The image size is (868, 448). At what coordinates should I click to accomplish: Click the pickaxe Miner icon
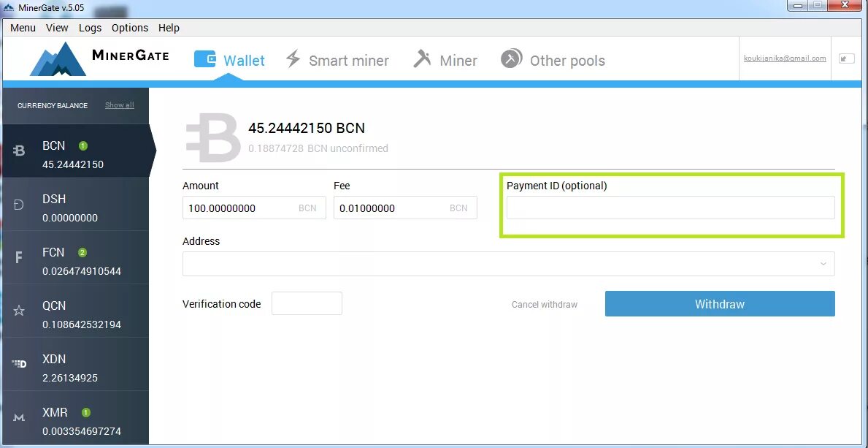coord(423,58)
